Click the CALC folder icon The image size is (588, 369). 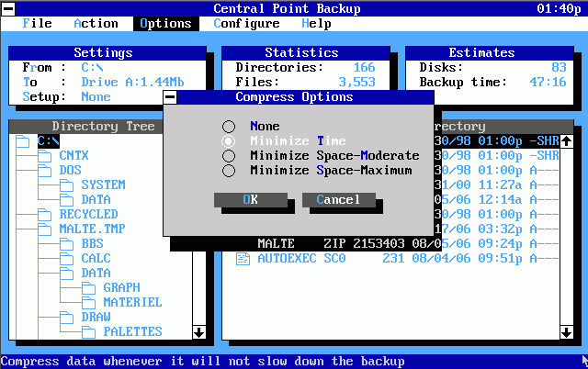click(67, 259)
